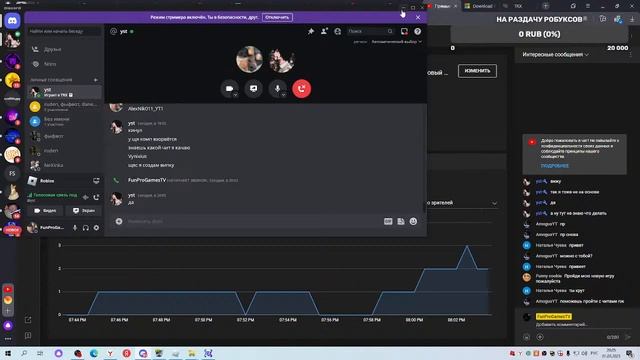Open Microsoft Edge from the taskbar

tap(93, 353)
